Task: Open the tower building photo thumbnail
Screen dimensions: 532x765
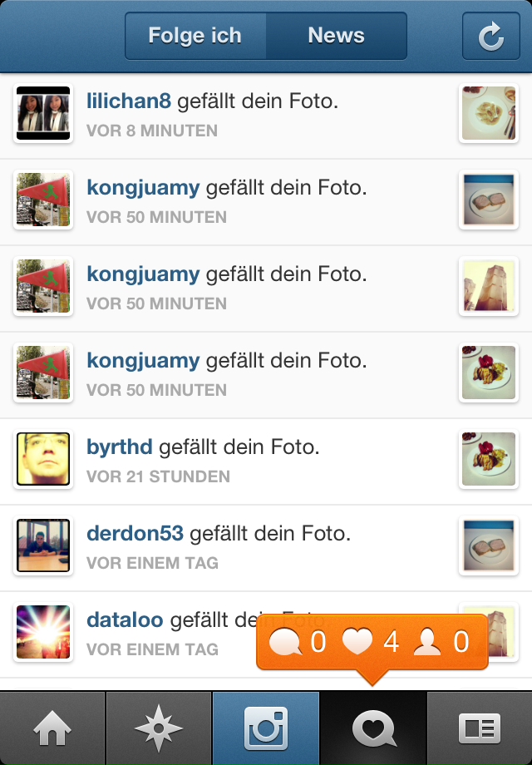Action: pos(489,286)
